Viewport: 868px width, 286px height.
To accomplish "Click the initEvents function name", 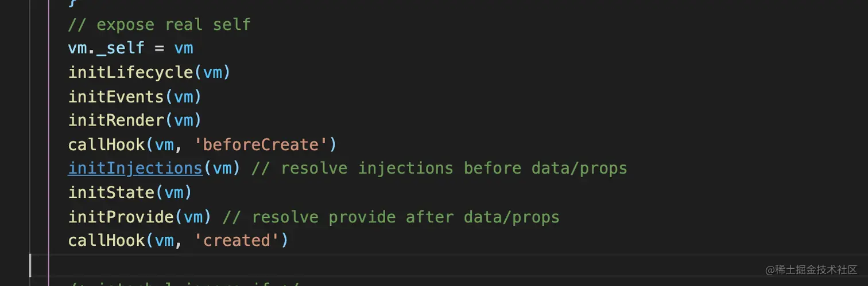I will click(x=116, y=97).
